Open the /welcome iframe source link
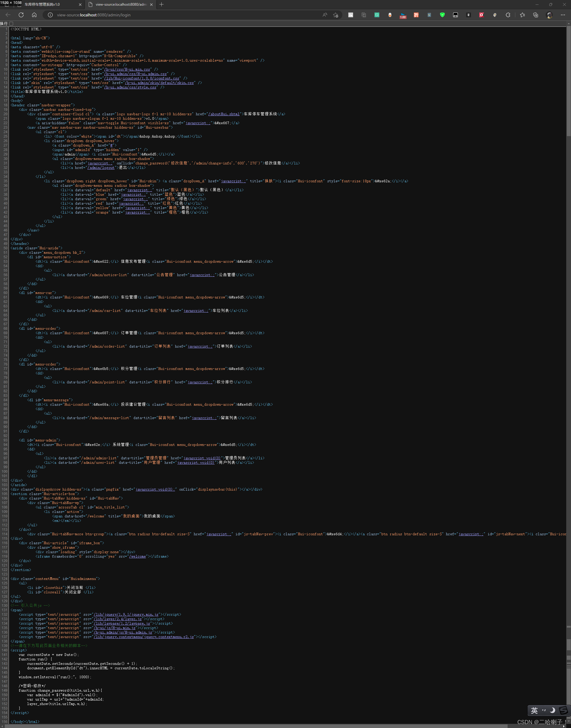Image resolution: width=571 pixels, height=728 pixels. (138, 556)
